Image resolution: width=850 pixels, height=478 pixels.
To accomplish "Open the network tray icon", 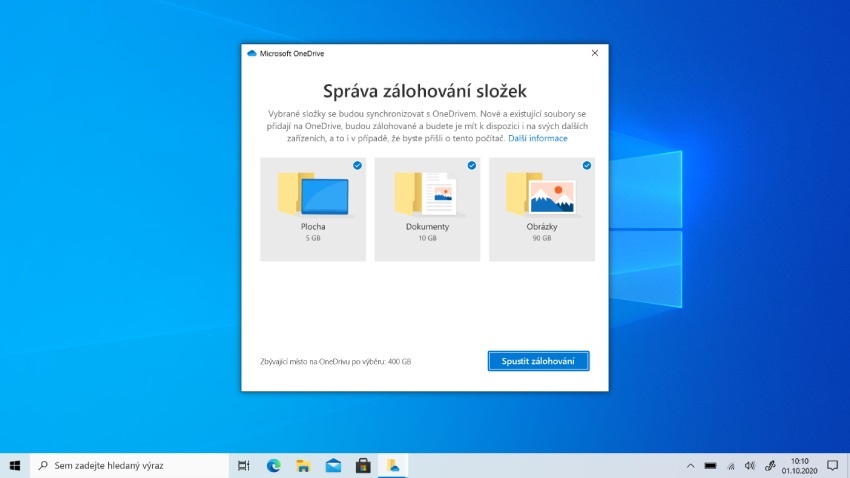I will (731, 466).
